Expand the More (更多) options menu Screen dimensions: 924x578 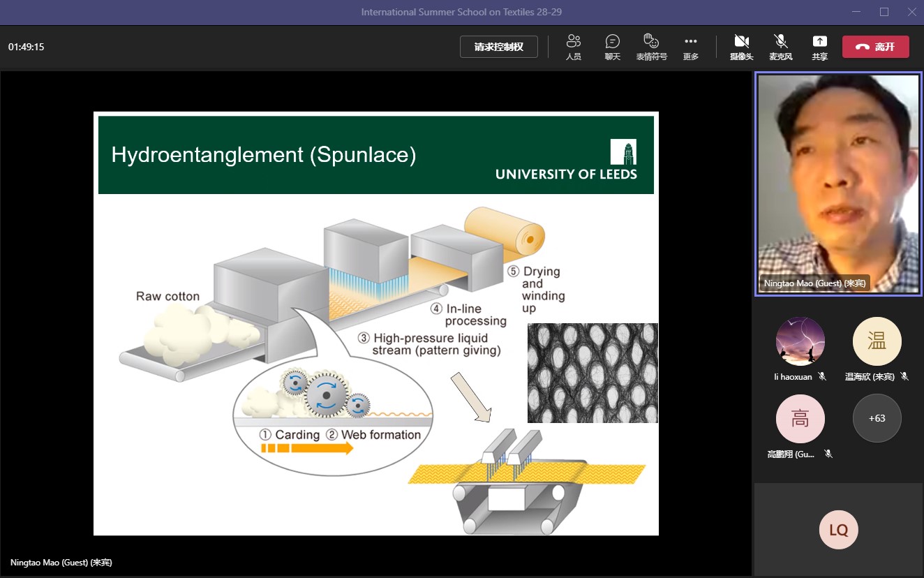[x=691, y=47]
